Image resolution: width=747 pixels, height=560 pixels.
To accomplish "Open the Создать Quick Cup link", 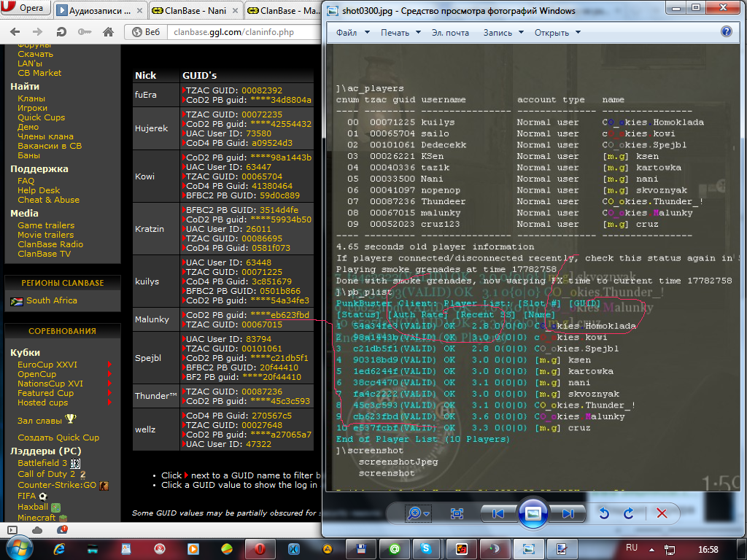I will pyautogui.click(x=58, y=437).
